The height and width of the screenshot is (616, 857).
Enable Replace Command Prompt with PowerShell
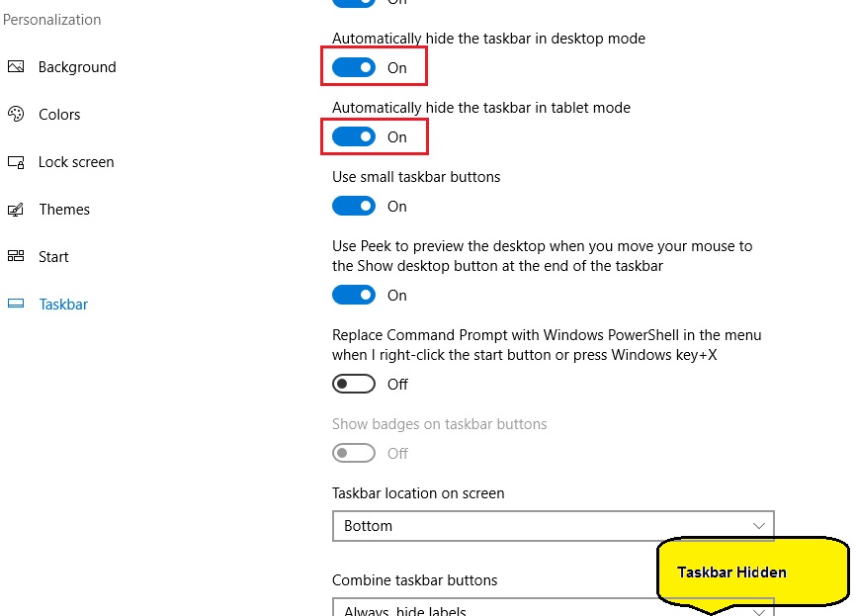(x=354, y=384)
